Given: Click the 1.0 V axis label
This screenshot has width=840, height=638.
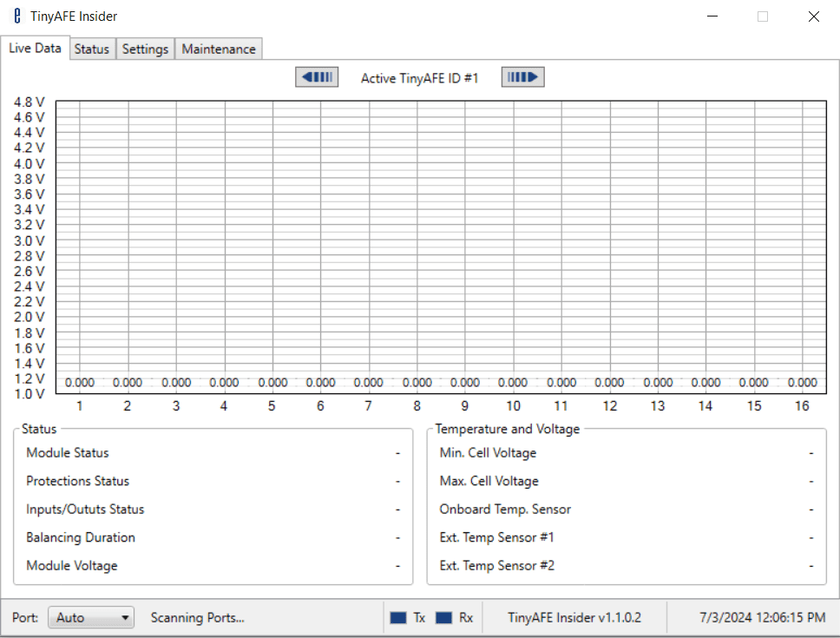Looking at the screenshot, I should (x=30, y=394).
